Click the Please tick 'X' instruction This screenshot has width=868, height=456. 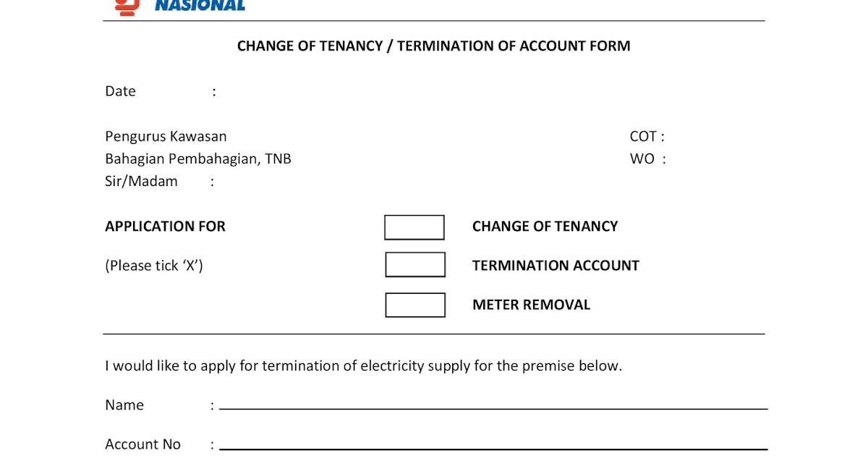[154, 266]
